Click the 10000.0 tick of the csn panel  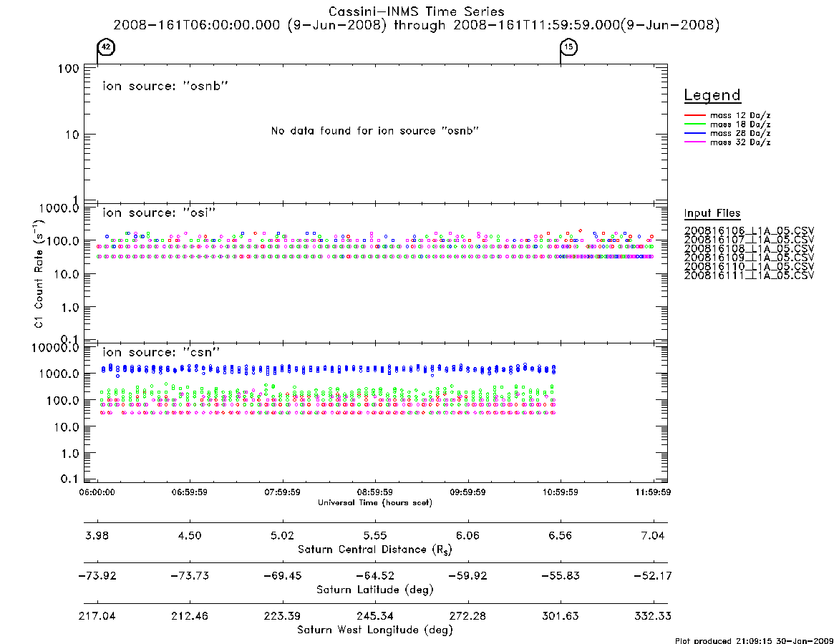click(x=55, y=348)
